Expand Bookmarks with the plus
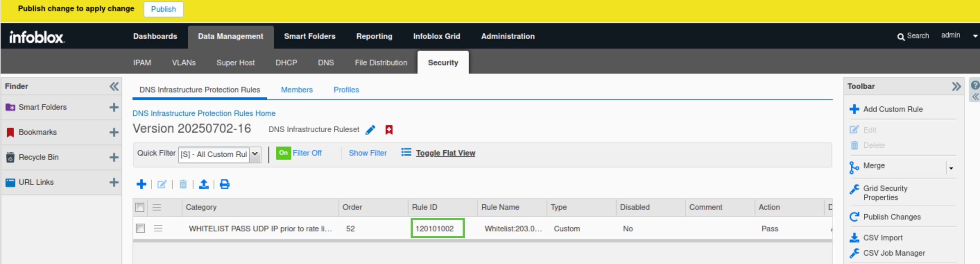Screen dimensions: 980x264 coord(114,132)
